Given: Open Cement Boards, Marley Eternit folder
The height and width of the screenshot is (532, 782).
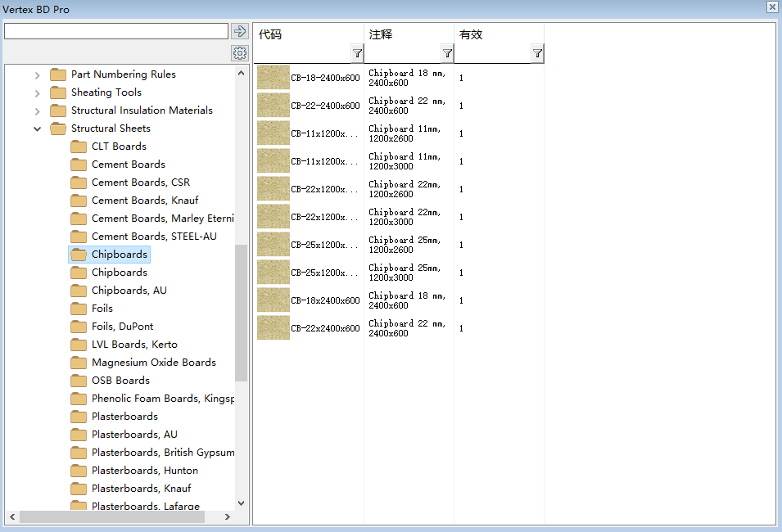Looking at the screenshot, I should click(163, 218).
